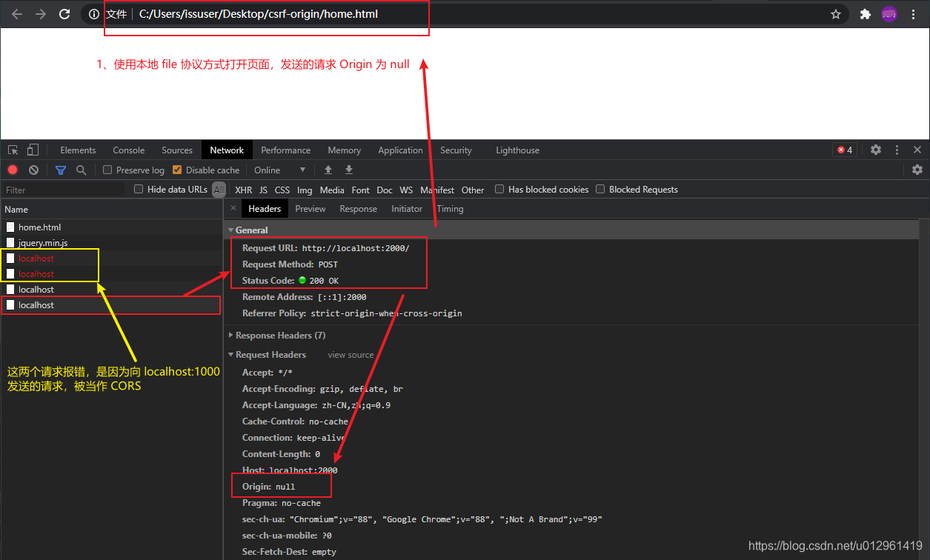The width and height of the screenshot is (930, 560).
Task: Filter requests by XHR type
Action: click(x=243, y=190)
